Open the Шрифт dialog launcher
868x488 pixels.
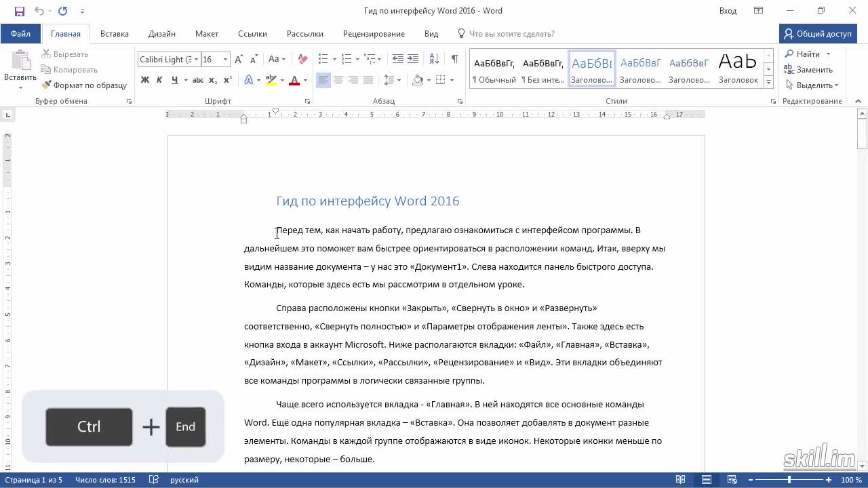307,102
